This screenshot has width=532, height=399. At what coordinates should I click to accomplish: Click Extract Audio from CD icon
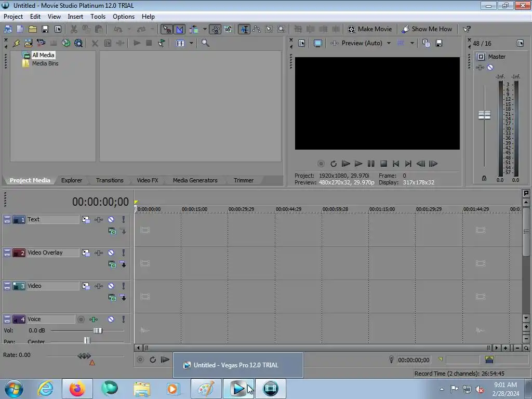pos(66,43)
